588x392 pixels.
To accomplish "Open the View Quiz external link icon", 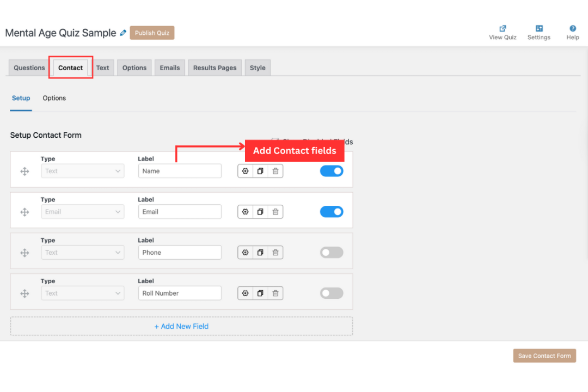I will click(x=503, y=29).
